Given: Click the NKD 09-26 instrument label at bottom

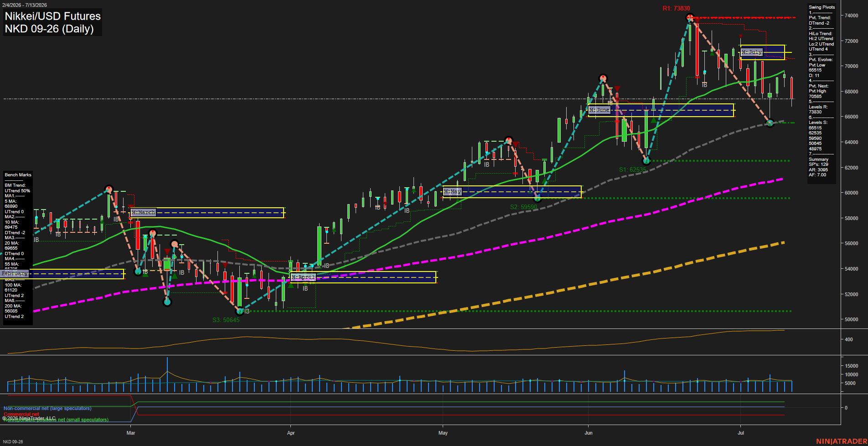Looking at the screenshot, I should pyautogui.click(x=13, y=441).
